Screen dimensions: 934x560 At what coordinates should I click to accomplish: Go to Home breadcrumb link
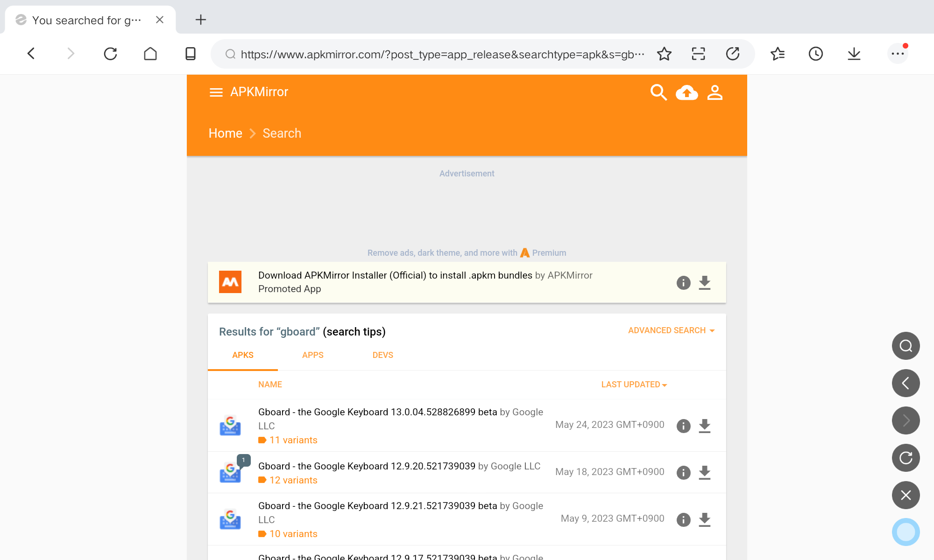[225, 133]
